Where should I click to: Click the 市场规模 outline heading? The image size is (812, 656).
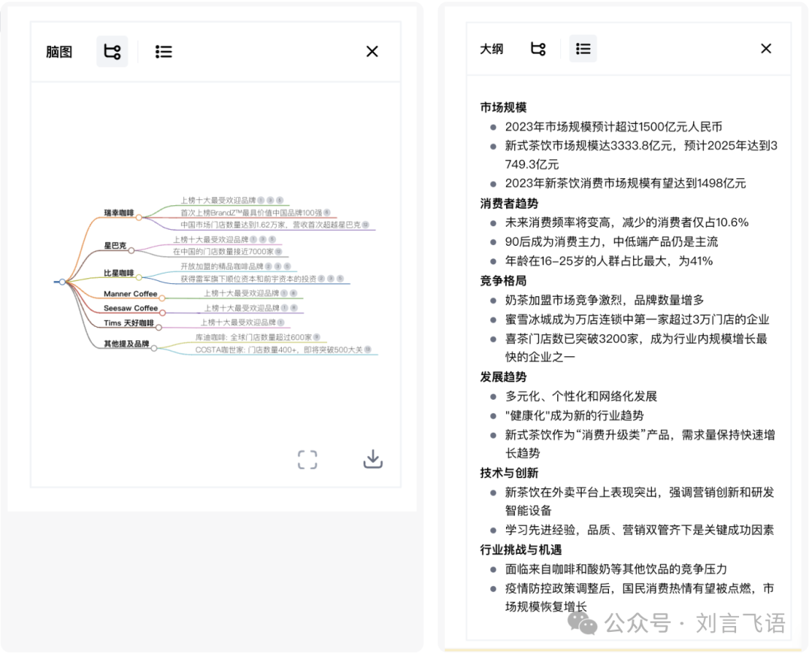click(x=503, y=107)
